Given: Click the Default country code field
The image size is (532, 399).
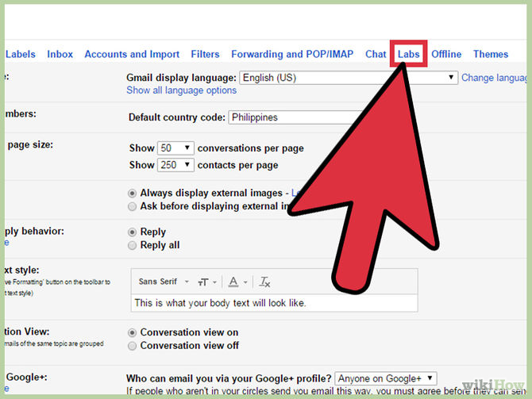Looking at the screenshot, I should (295, 117).
